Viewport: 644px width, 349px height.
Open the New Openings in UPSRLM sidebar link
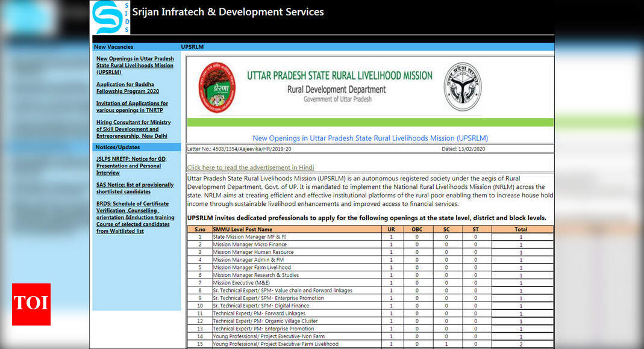coord(135,65)
